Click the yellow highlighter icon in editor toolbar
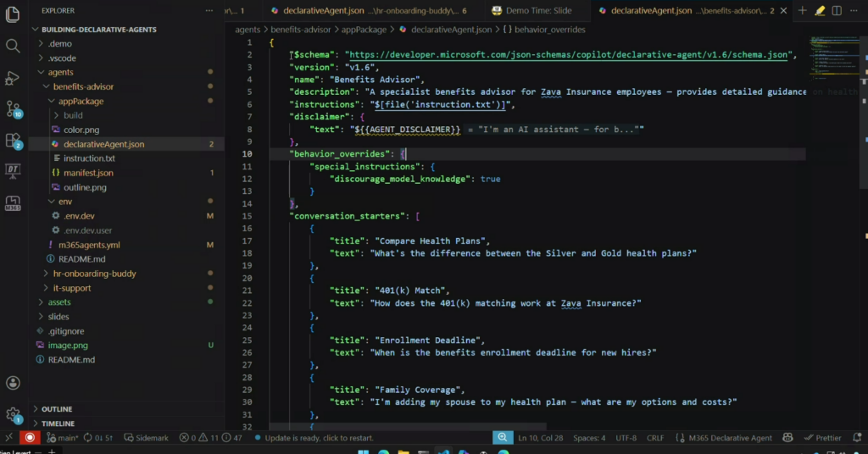This screenshot has width=868, height=454. tap(820, 11)
